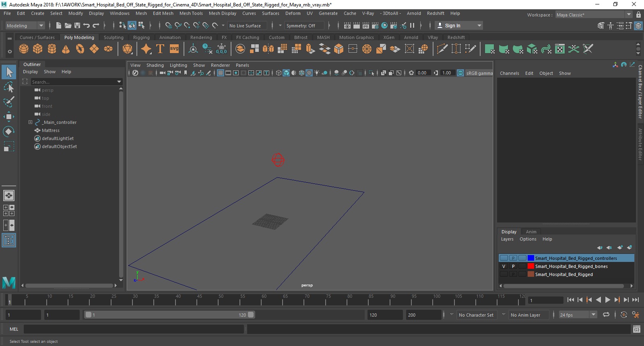
Task: Click the range slider end handle
Action: [x=251, y=315]
